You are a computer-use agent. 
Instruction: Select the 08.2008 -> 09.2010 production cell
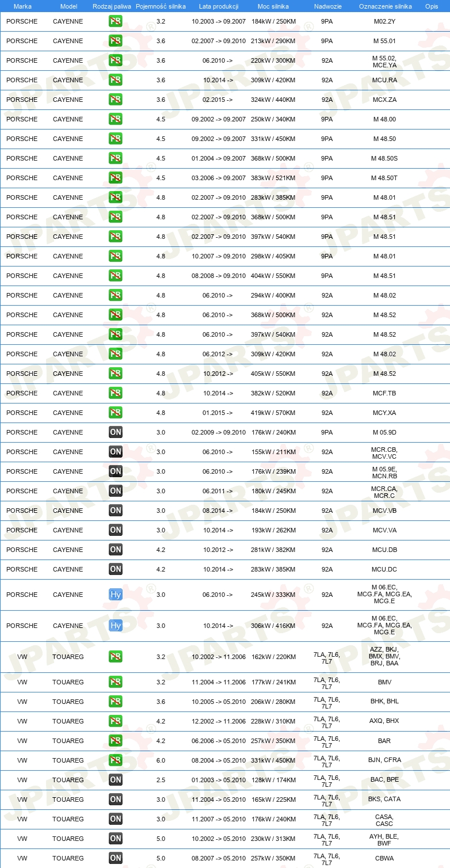[219, 276]
